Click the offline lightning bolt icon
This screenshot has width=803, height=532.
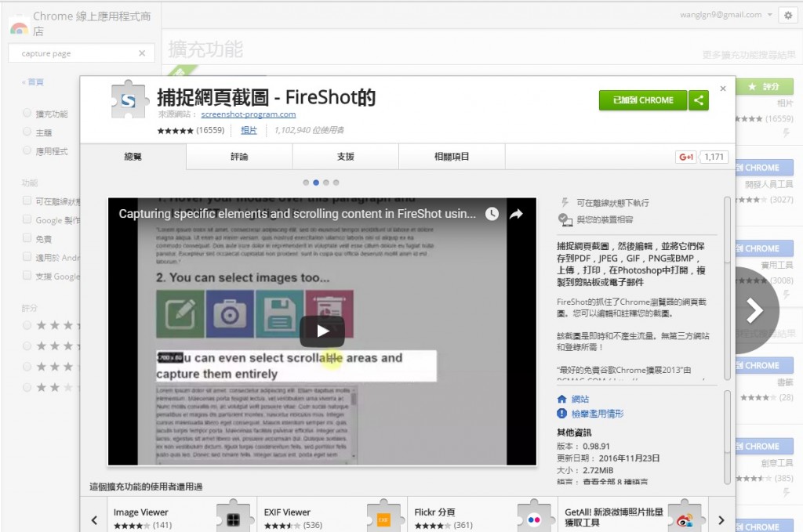click(x=565, y=203)
